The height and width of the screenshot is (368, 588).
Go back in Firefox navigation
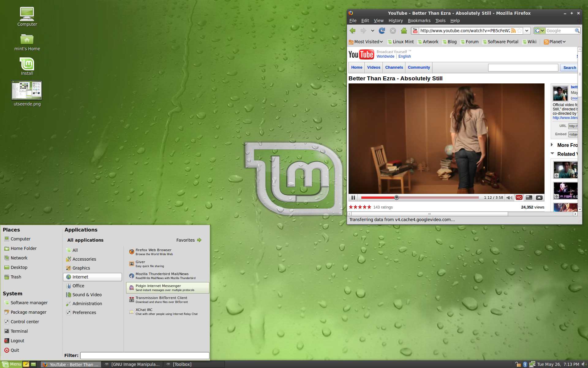coord(352,31)
